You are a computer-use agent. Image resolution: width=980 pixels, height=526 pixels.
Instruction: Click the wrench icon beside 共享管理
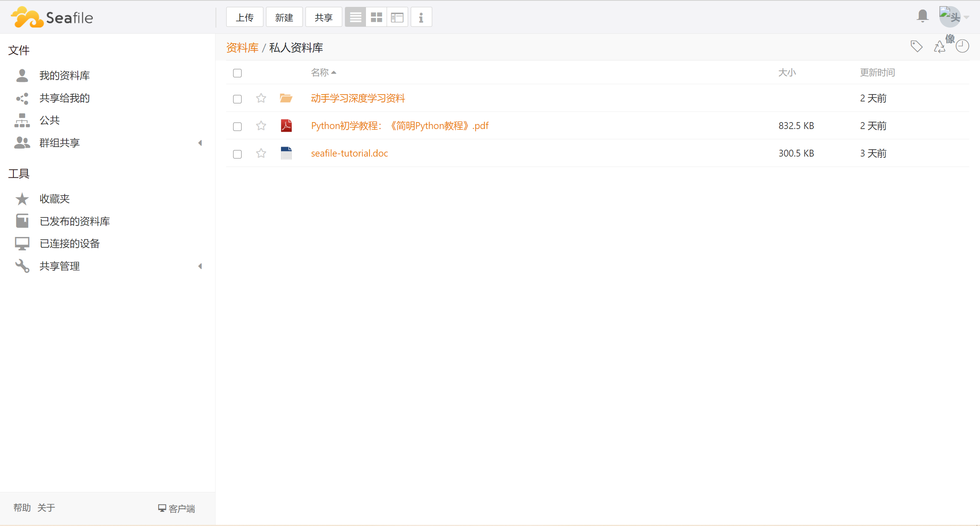(22, 266)
